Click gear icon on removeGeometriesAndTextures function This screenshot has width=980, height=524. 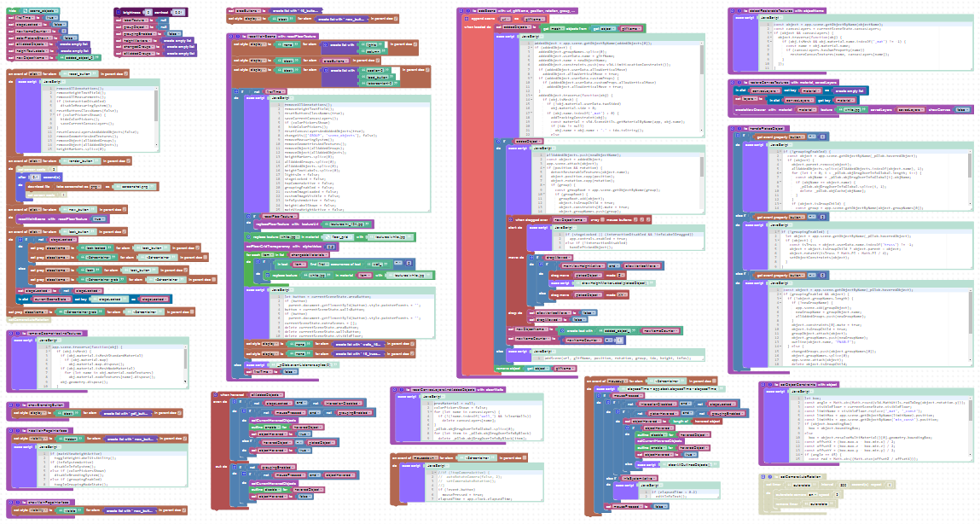coord(10,334)
